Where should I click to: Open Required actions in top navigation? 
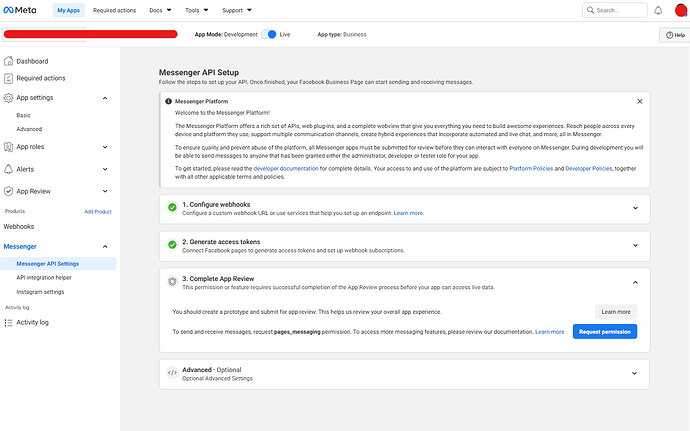click(116, 10)
